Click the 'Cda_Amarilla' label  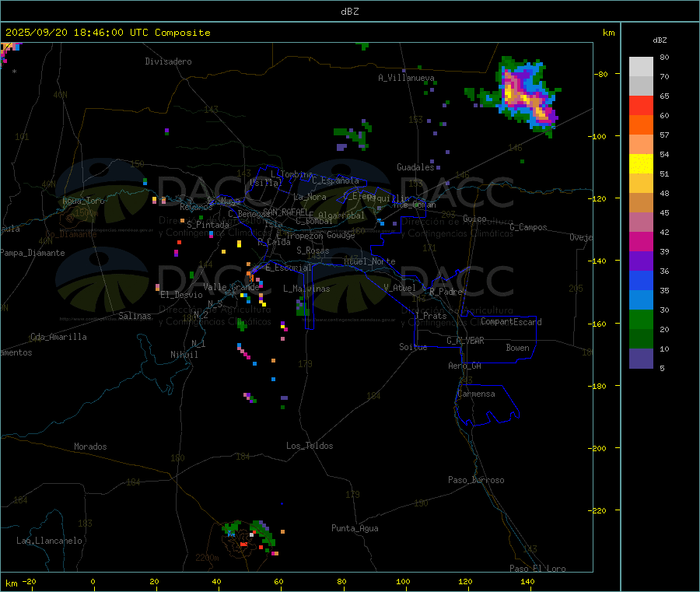58,337
